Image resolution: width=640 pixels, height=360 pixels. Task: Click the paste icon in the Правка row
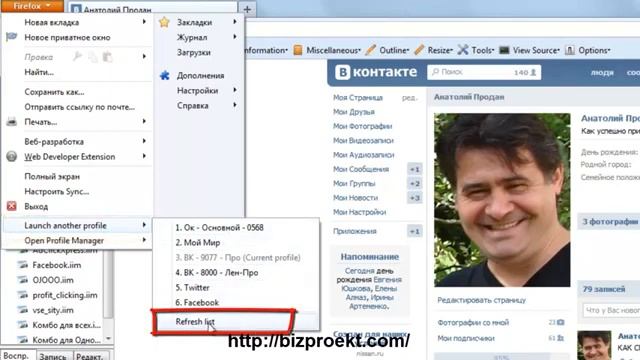pyautogui.click(x=107, y=57)
